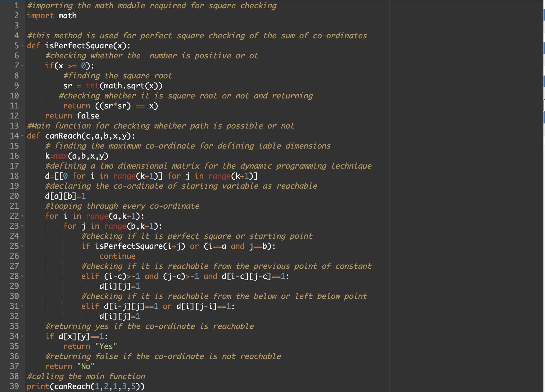
Task: Click the 'continue' keyword on line 26
Action: click(117, 256)
